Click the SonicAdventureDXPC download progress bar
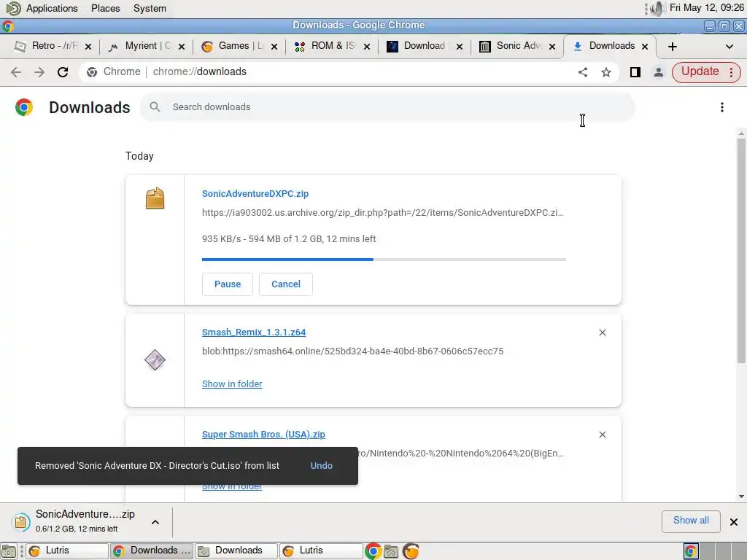 [x=384, y=260]
